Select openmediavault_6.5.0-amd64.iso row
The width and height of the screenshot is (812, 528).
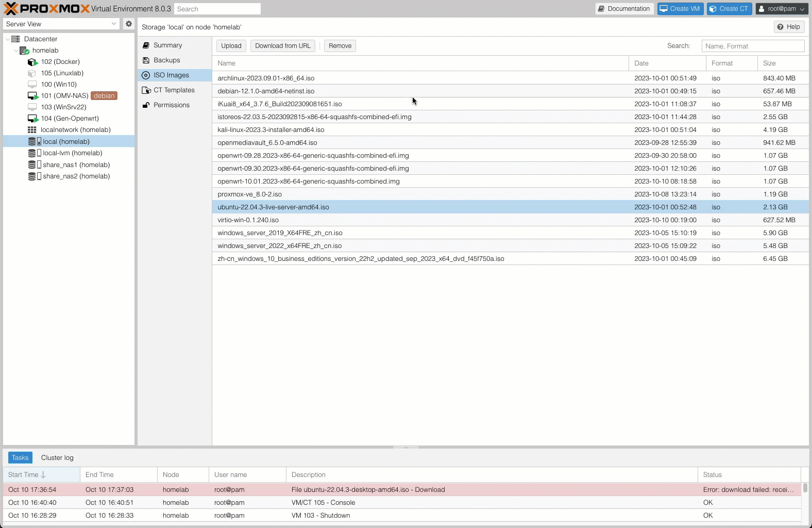pyautogui.click(x=510, y=143)
